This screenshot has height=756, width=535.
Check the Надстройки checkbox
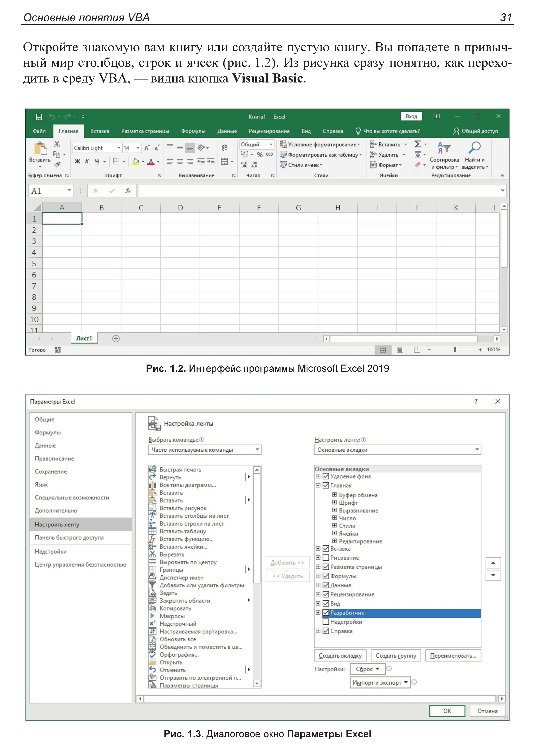326,622
